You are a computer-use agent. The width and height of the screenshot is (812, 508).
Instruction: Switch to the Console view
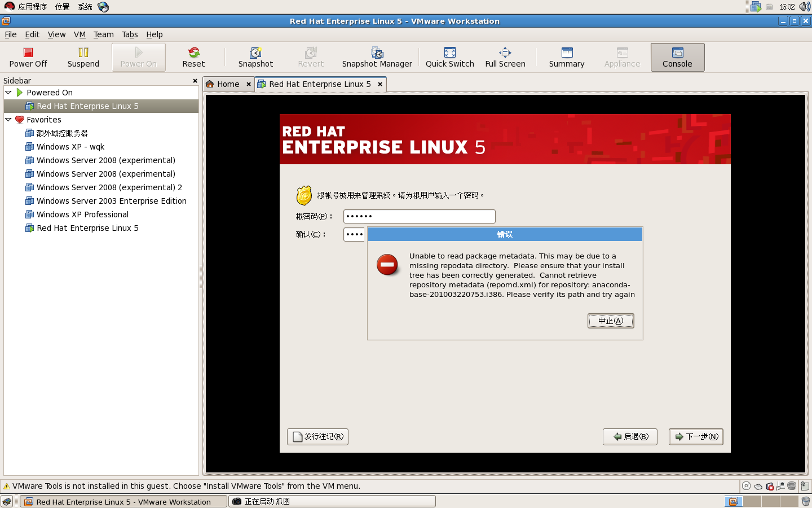point(677,57)
